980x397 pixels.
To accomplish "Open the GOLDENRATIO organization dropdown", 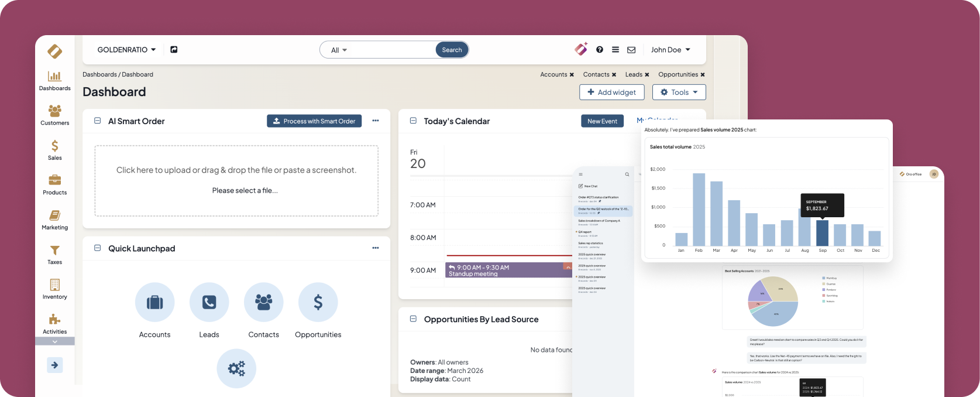I will point(126,50).
